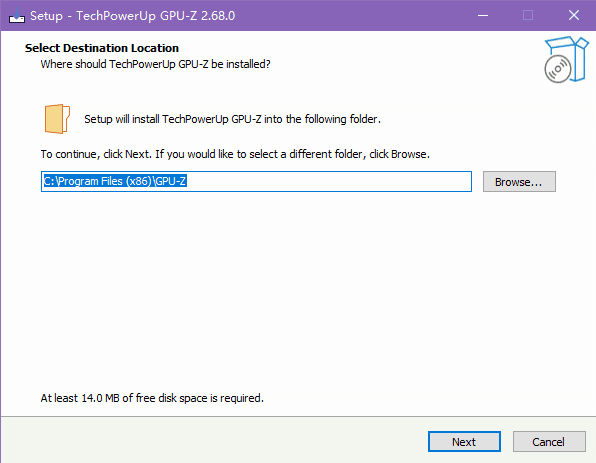Click the Next button
This screenshot has width=596, height=463.
pyautogui.click(x=464, y=441)
